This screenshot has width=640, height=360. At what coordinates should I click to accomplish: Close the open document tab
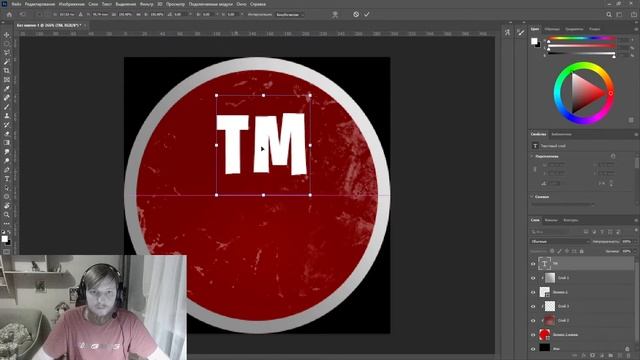pos(85,25)
